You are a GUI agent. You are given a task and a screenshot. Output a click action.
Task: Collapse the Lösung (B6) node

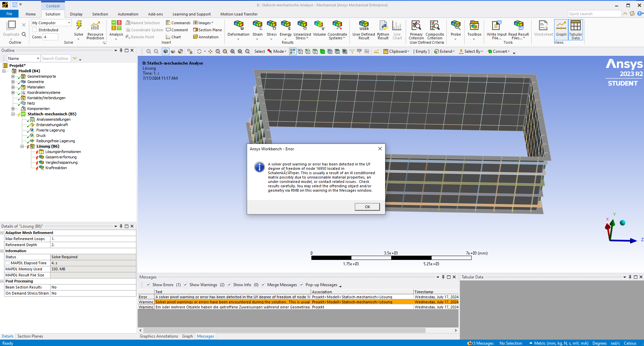pyautogui.click(x=22, y=146)
